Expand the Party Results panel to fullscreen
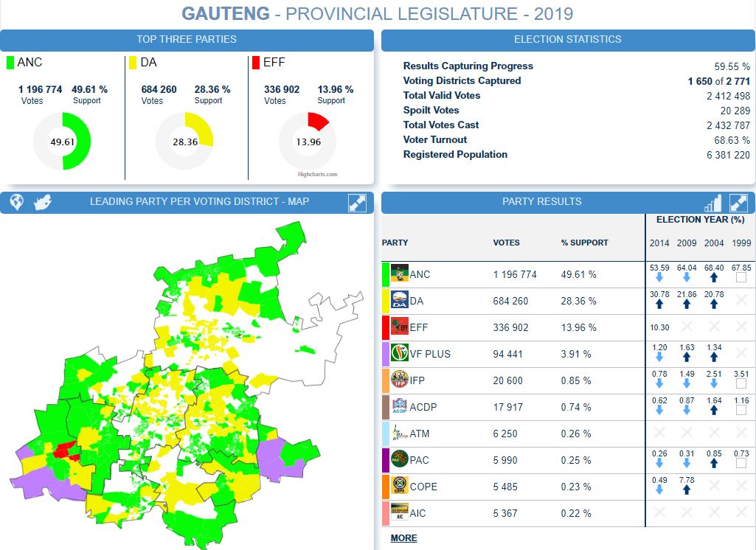Image resolution: width=756 pixels, height=550 pixels. pos(738,203)
